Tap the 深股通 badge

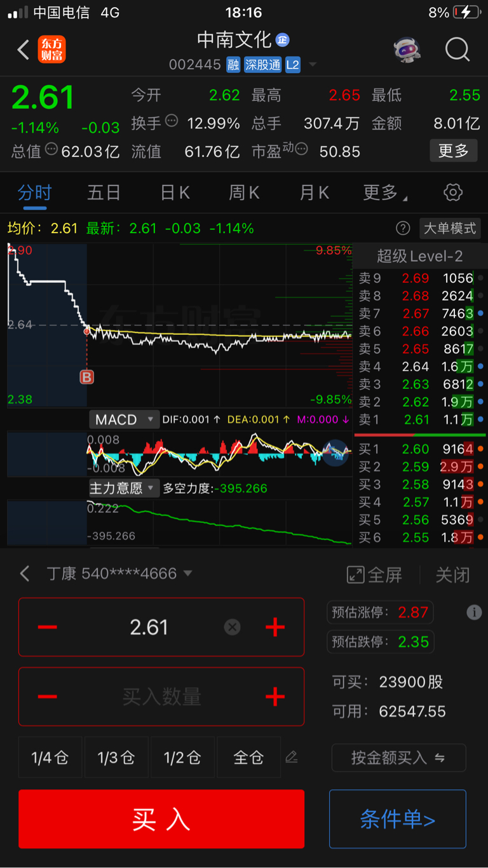(x=262, y=65)
